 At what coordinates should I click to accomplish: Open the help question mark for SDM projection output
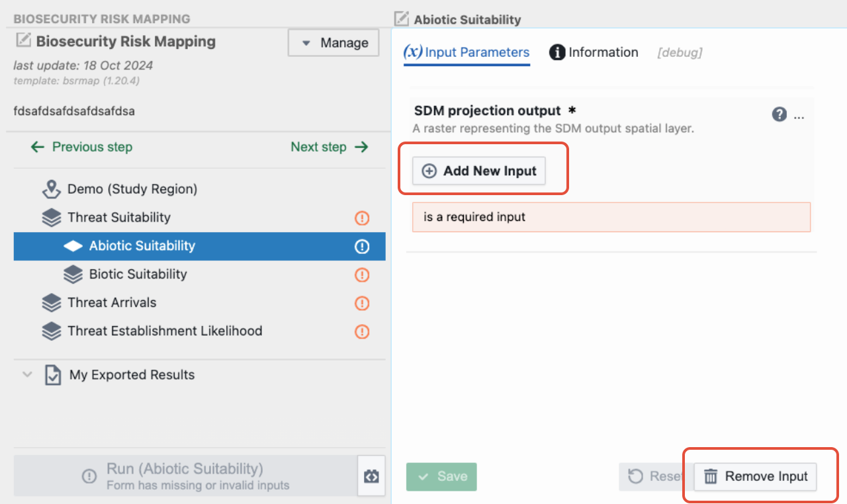[780, 114]
